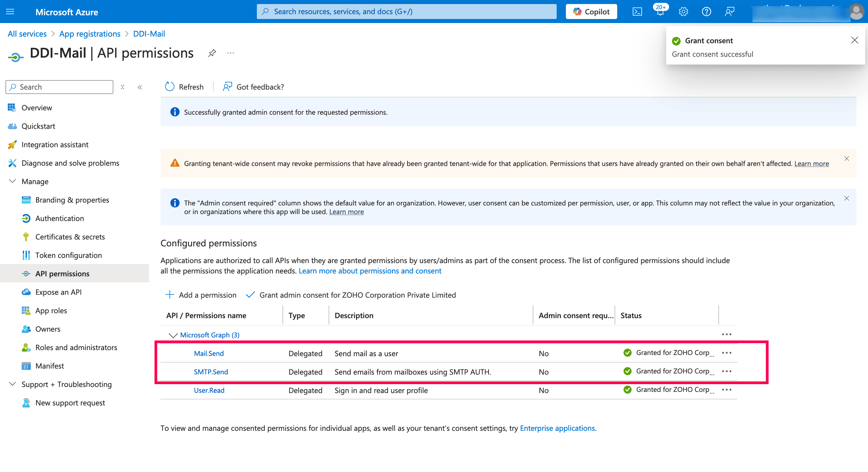Open the notifications bell icon
This screenshot has width=868, height=472.
[x=660, y=12]
